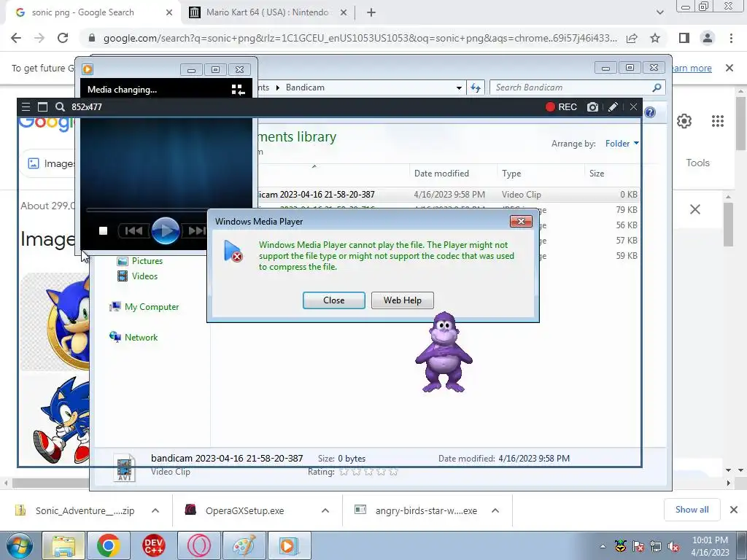Toggle Chrome side panel
This screenshot has height=560, width=747.
pyautogui.click(x=684, y=38)
